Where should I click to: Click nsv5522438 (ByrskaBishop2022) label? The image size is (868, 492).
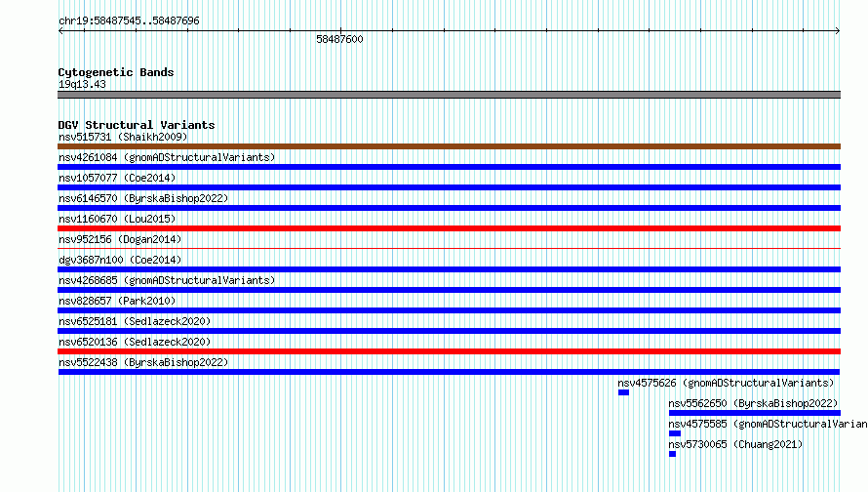coord(143,362)
